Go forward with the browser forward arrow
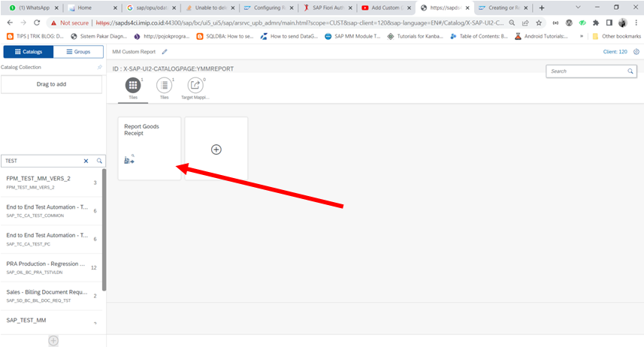 [23, 23]
